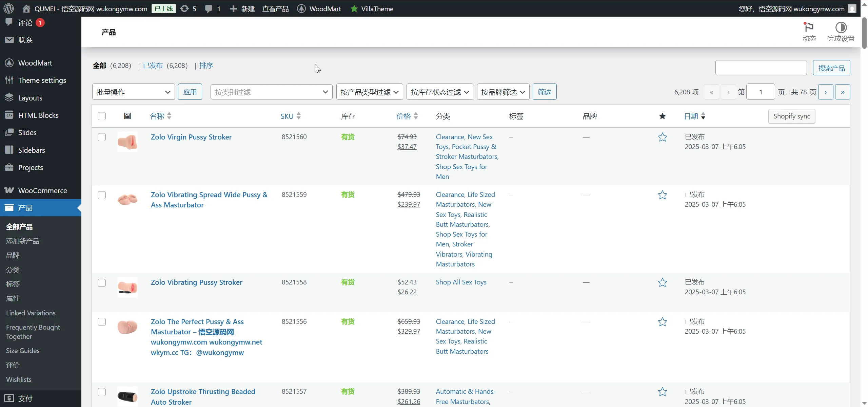868x407 pixels.
Task: Click the product search input field
Action: click(x=761, y=68)
